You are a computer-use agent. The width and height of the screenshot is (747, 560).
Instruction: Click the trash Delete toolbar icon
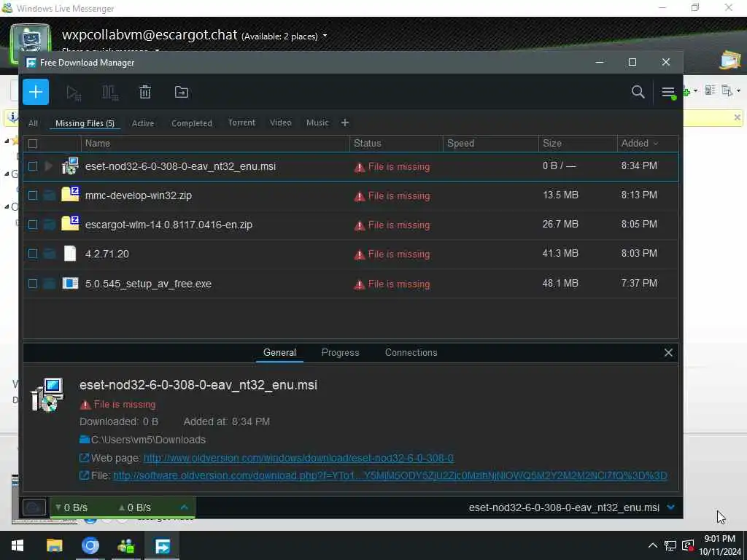pyautogui.click(x=145, y=92)
